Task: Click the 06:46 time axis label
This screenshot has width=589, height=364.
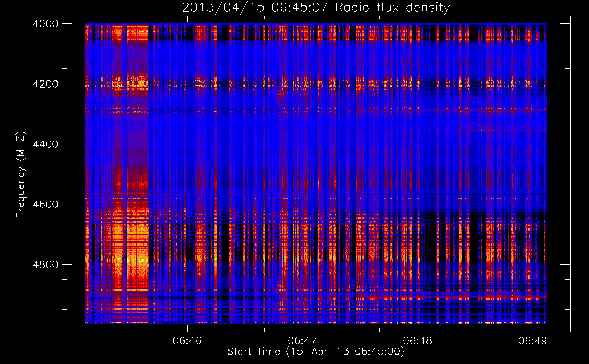Action: point(187,341)
